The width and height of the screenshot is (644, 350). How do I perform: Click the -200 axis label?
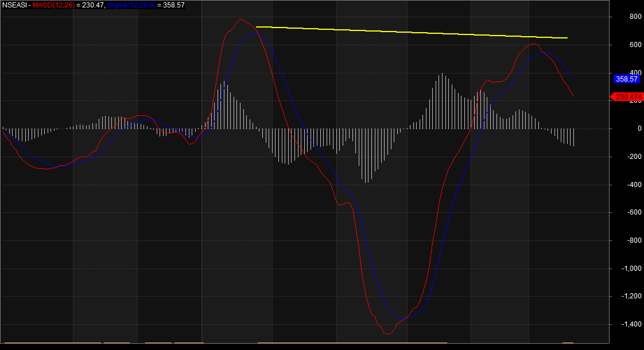634,157
